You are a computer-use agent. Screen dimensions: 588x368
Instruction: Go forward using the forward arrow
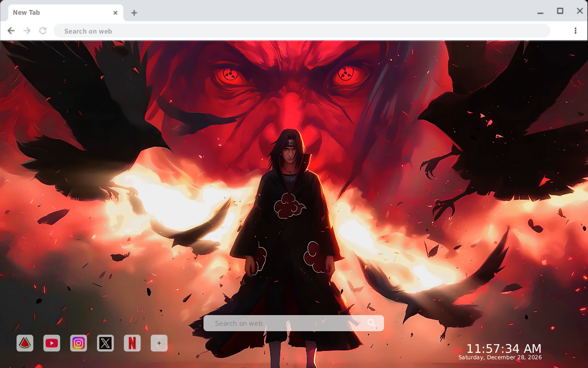point(27,31)
